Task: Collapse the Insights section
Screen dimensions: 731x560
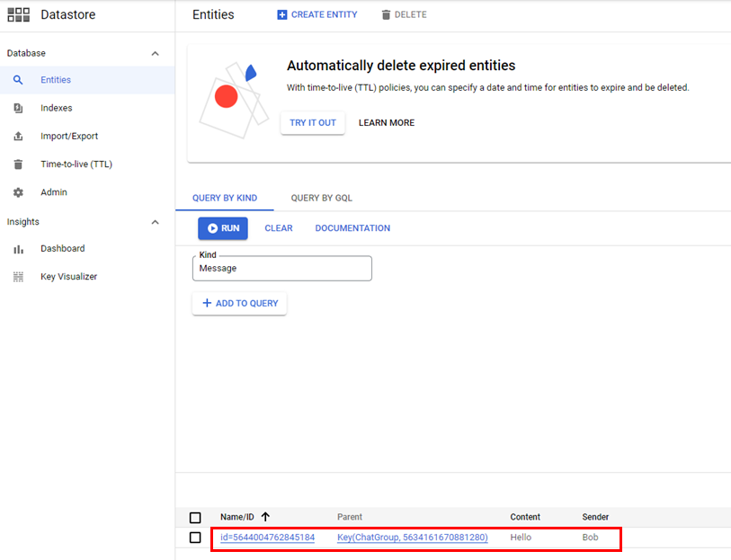Action: pyautogui.click(x=155, y=222)
